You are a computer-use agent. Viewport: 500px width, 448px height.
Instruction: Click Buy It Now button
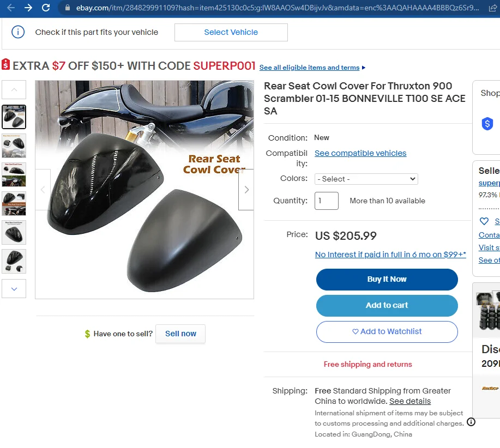coord(387,280)
